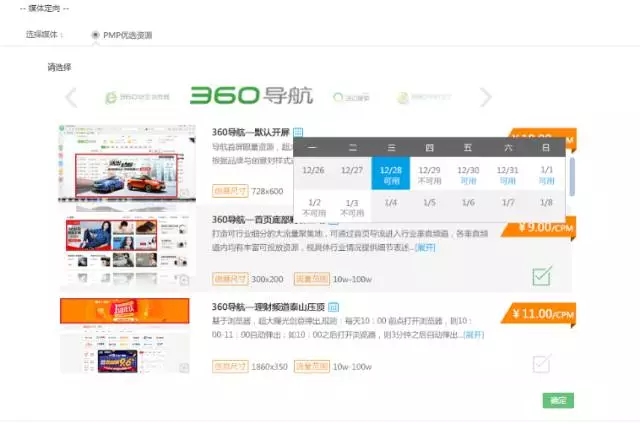The width and height of the screenshot is (640, 424).
Task: Select the faded logo right of 360搜索
Action: (x=424, y=98)
